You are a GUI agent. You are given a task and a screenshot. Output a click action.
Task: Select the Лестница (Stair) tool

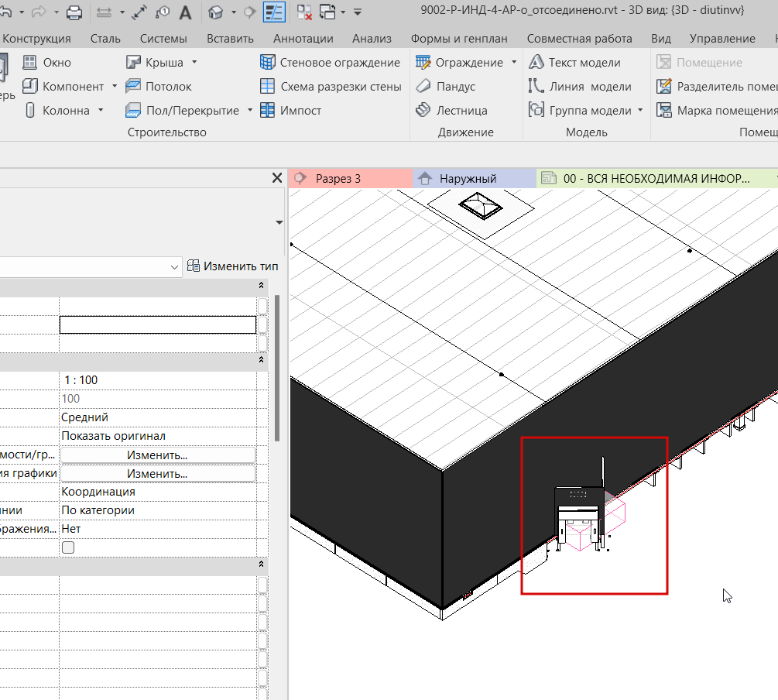coord(452,111)
